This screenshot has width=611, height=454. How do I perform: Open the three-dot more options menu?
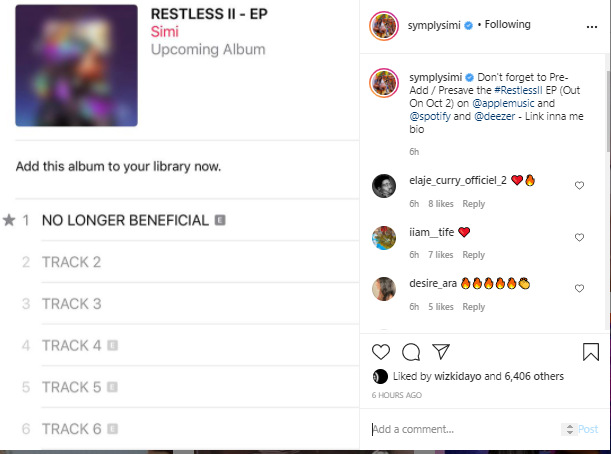click(x=592, y=26)
